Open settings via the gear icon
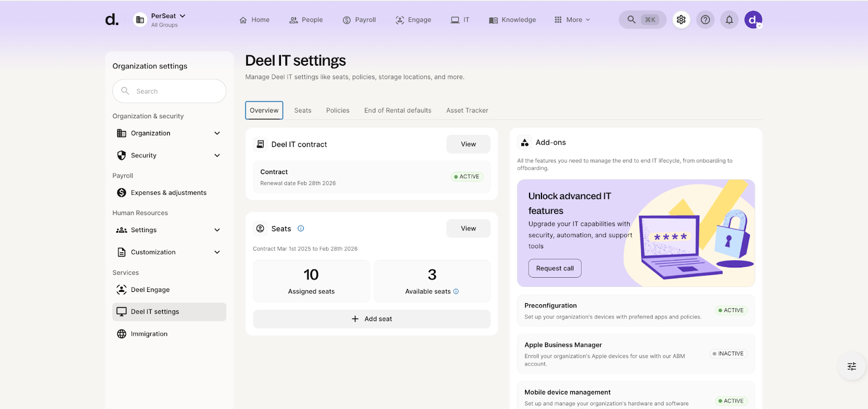 (681, 20)
